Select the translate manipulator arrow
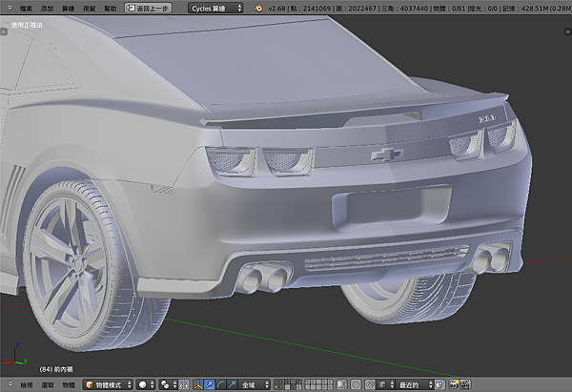This screenshot has width=572, height=392. pyautogui.click(x=210, y=384)
